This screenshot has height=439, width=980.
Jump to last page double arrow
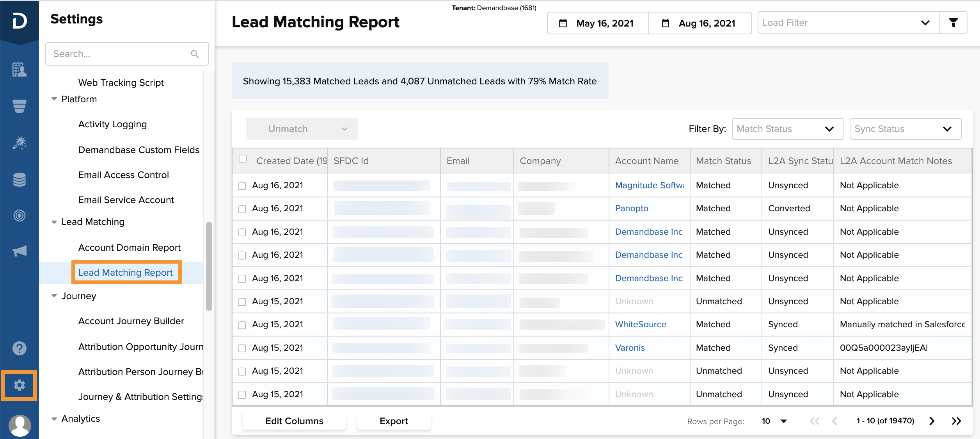[956, 421]
